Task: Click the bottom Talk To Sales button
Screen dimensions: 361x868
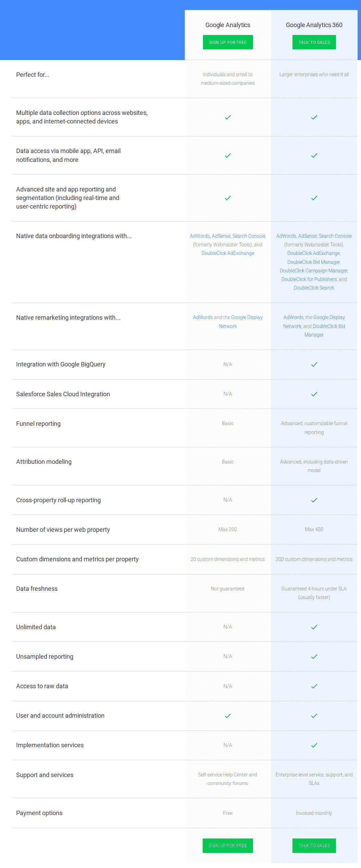Action: pos(314,845)
